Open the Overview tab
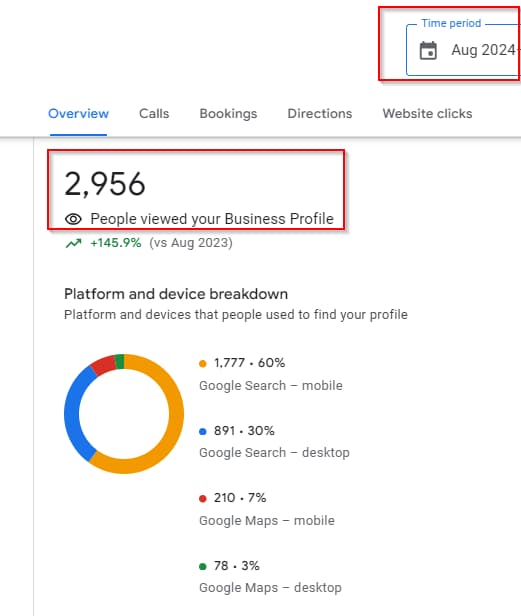521x616 pixels. click(78, 114)
